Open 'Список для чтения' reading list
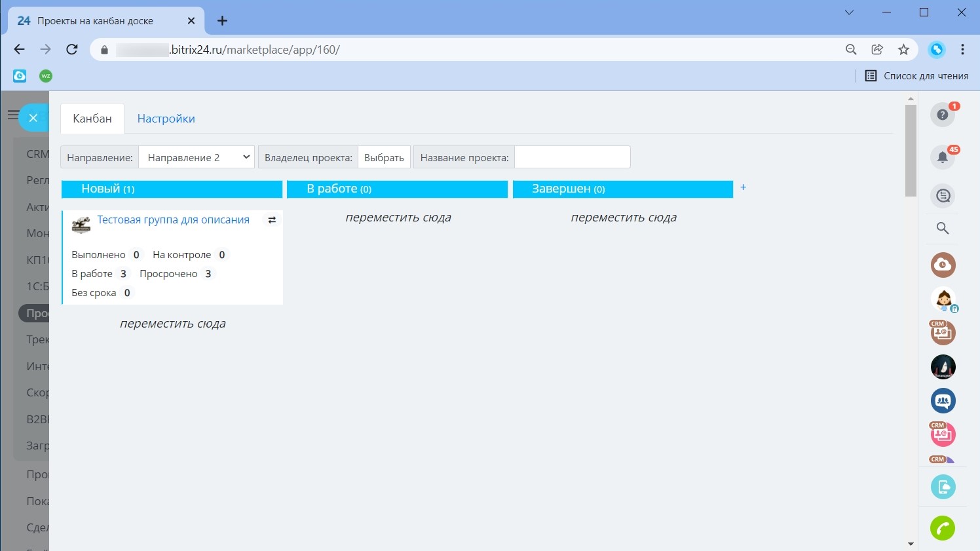The width and height of the screenshot is (980, 551). click(916, 76)
